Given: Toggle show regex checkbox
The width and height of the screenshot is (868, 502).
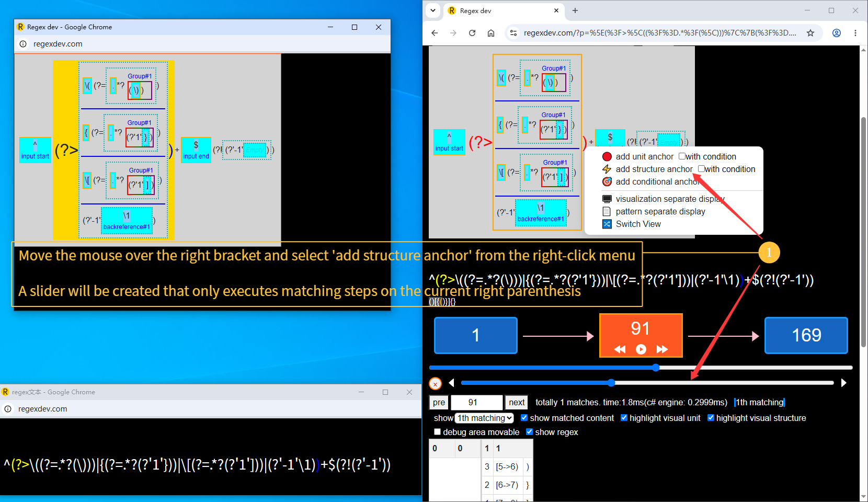Looking at the screenshot, I should click(x=529, y=431).
